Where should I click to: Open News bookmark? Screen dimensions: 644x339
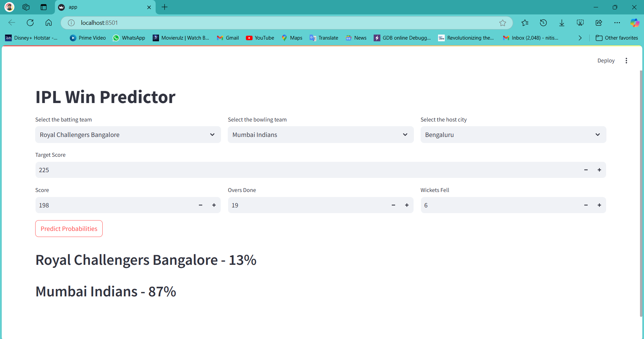coord(356,38)
